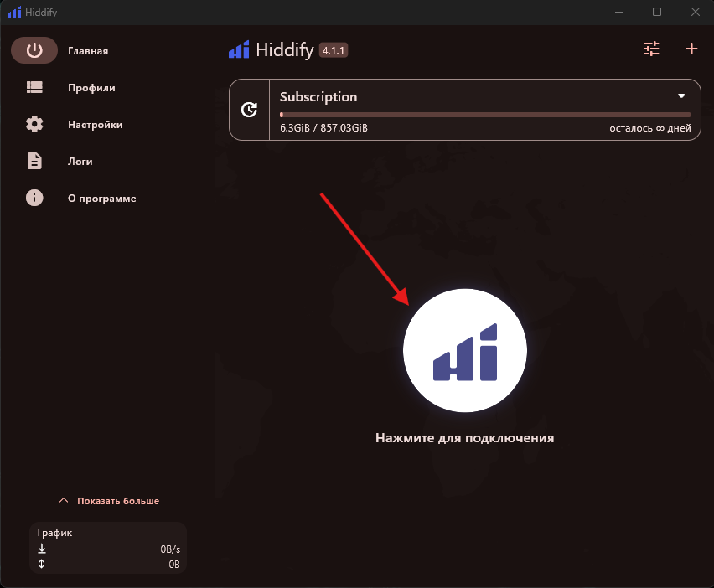This screenshot has height=588, width=714.
Task: Click the Логи document icon
Action: coord(34,161)
